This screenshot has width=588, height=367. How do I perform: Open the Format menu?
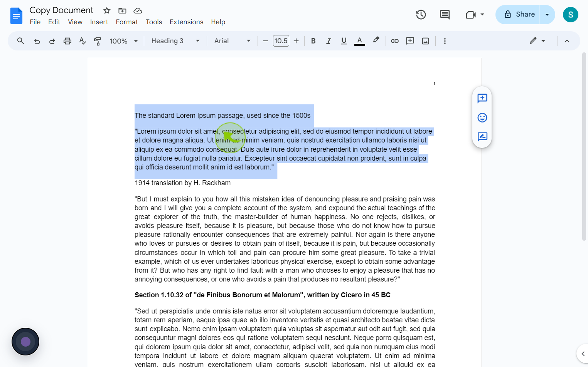click(x=127, y=22)
